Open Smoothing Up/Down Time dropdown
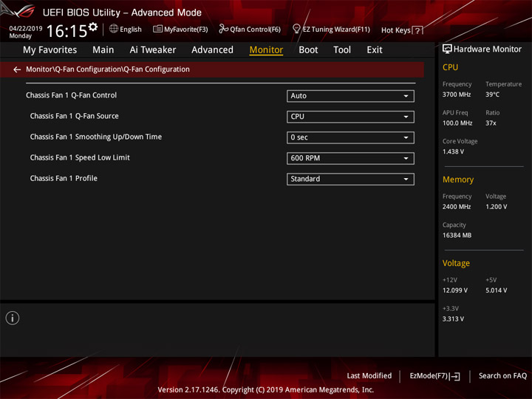The width and height of the screenshot is (532, 399). (x=350, y=137)
